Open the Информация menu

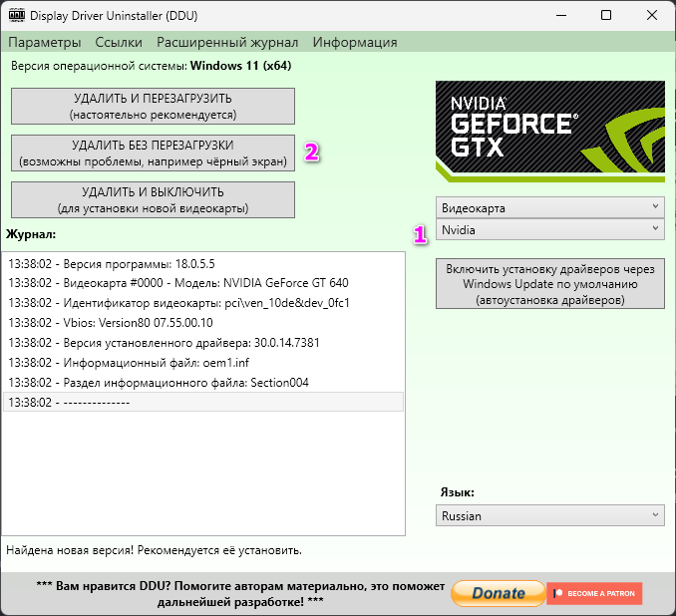(x=355, y=42)
